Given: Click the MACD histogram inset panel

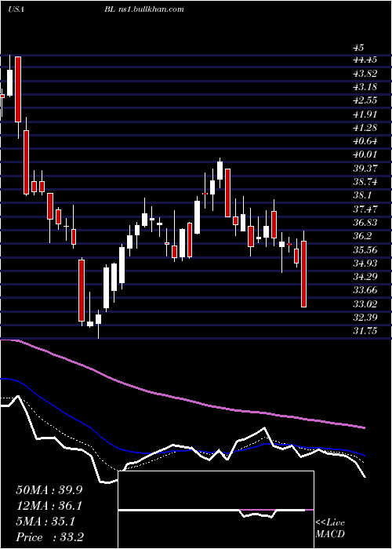Looking at the screenshot, I should 216,510.
